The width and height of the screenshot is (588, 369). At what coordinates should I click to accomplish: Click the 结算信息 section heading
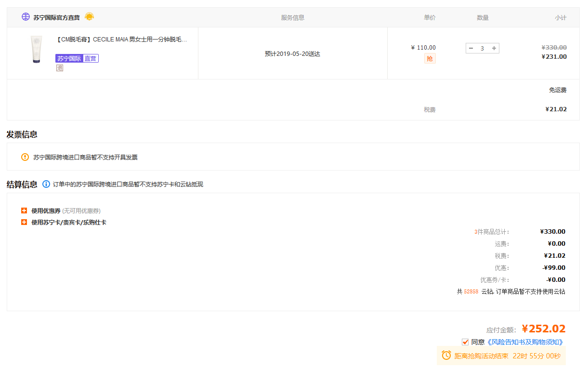click(22, 184)
